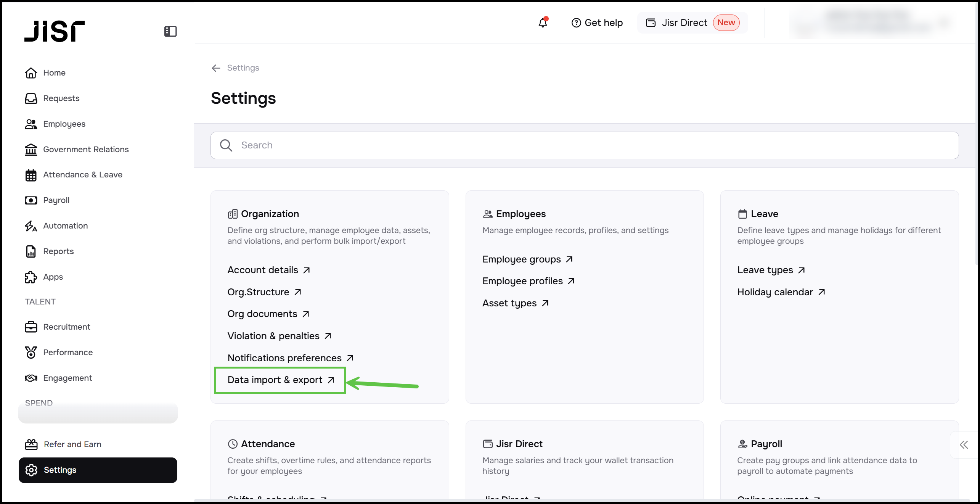Open Jisr Direct wallet button
980x504 pixels.
pos(692,23)
